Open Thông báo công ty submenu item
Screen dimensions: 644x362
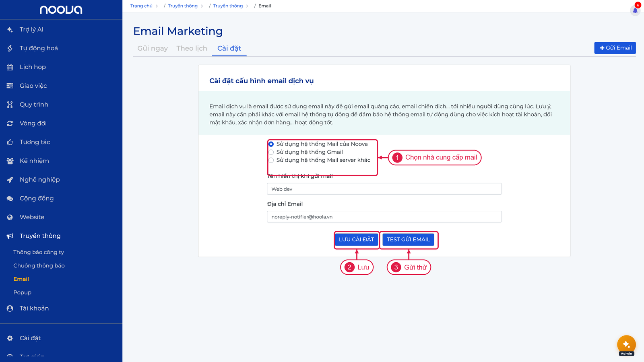pos(39,252)
